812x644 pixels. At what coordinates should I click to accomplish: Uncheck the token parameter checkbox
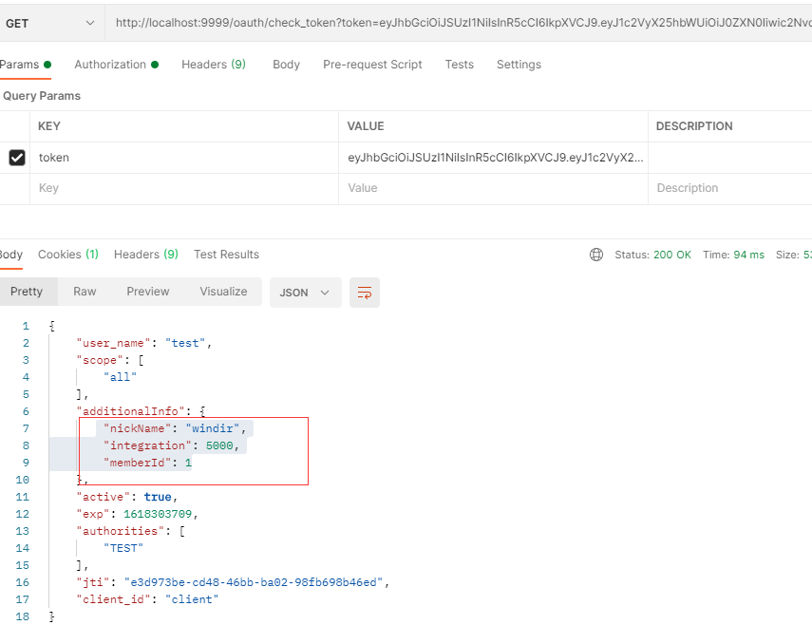coord(17,158)
